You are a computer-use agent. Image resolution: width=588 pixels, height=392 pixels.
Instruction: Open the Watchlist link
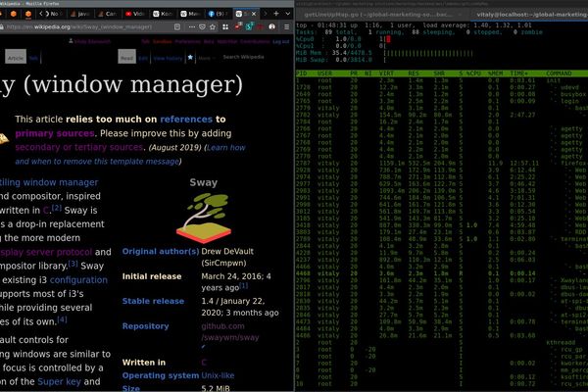click(227, 41)
